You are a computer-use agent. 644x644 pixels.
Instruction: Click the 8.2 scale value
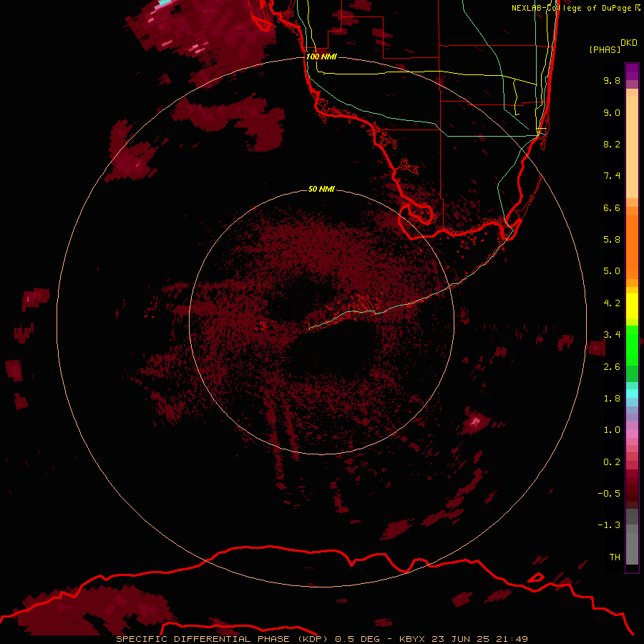tap(612, 144)
